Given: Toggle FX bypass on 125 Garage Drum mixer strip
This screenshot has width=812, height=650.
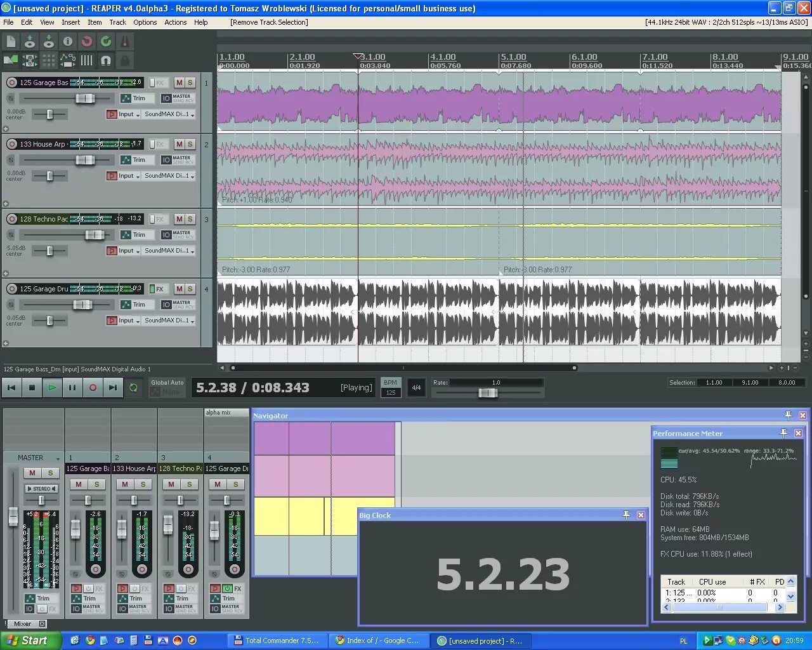Looking at the screenshot, I should [x=227, y=588].
